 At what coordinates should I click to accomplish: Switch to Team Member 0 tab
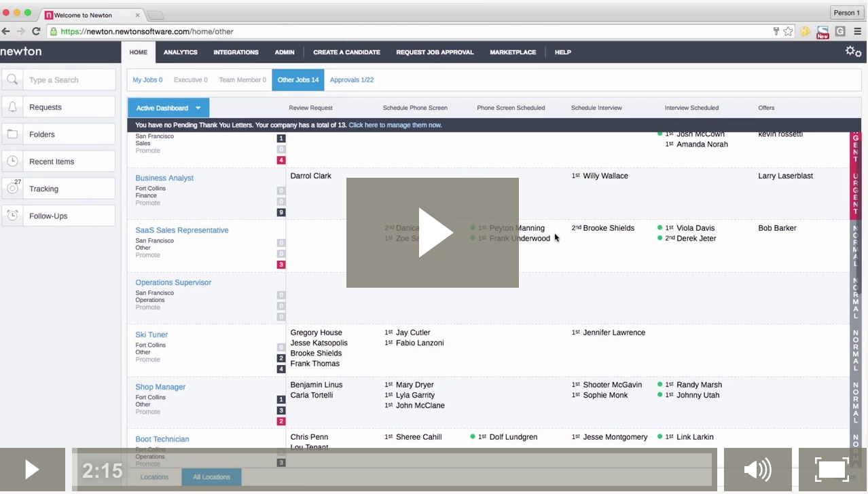coord(242,80)
